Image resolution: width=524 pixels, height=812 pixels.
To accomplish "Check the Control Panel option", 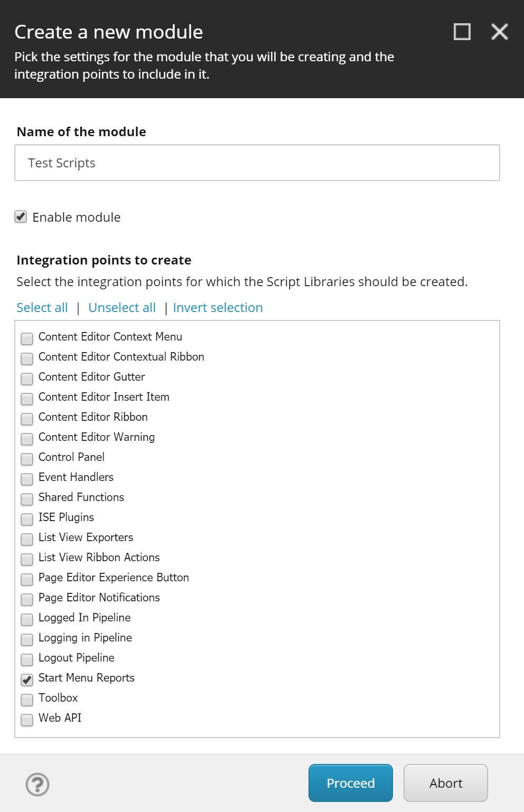I will (26, 459).
